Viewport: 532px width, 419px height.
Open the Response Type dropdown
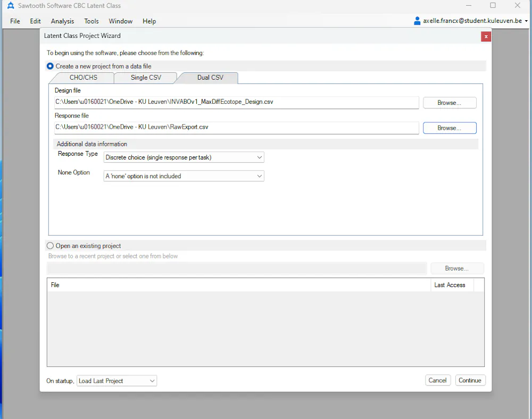tap(184, 157)
